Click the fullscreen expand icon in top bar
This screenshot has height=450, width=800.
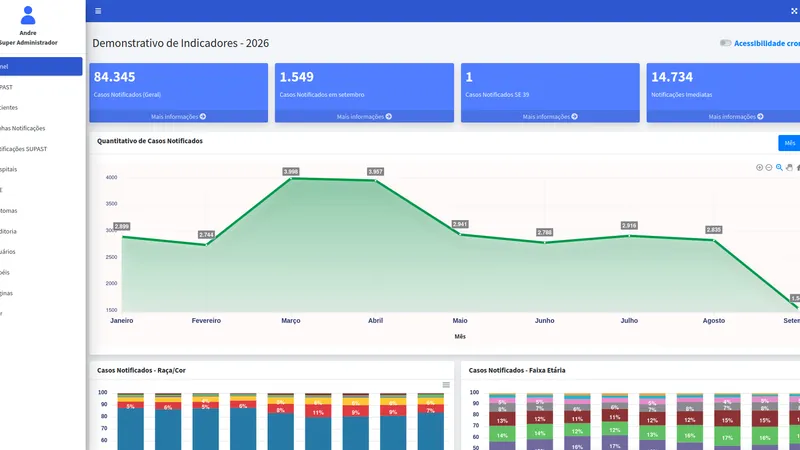(x=794, y=11)
